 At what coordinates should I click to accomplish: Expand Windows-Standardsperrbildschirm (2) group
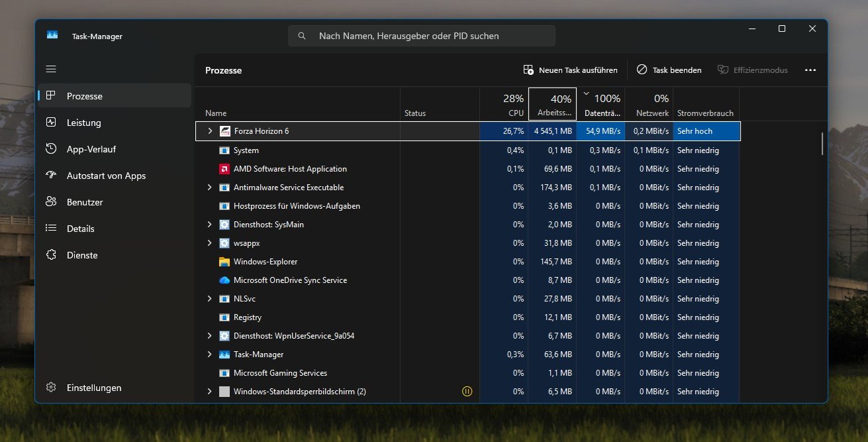(210, 392)
